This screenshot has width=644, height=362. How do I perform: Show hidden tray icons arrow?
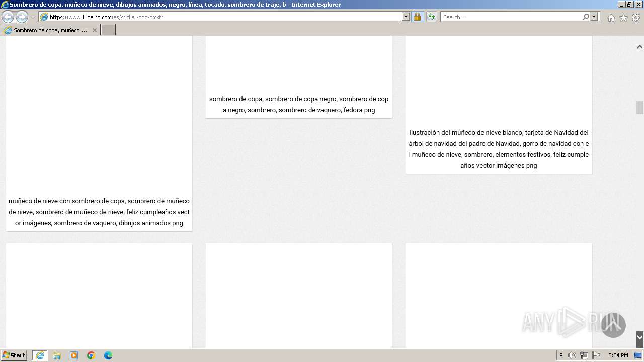pyautogui.click(x=561, y=355)
